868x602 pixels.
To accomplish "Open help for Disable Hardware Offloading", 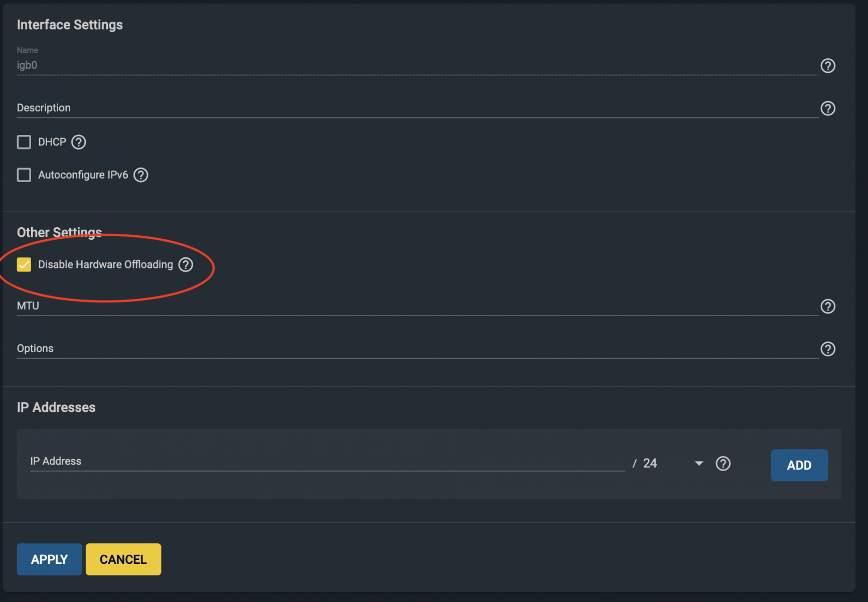I will click(186, 264).
